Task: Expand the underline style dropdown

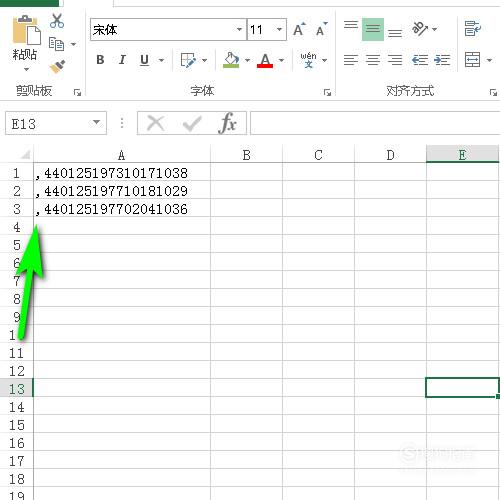Action: coord(161,60)
